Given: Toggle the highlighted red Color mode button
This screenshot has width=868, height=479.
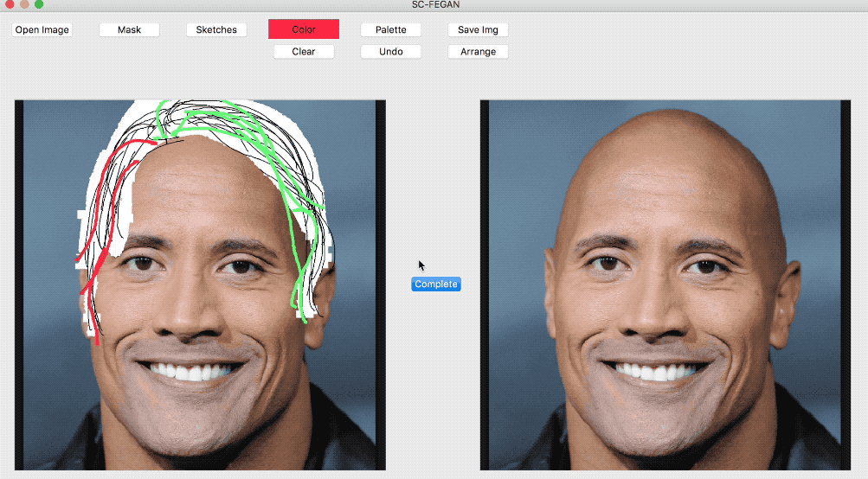Looking at the screenshot, I should coord(304,29).
